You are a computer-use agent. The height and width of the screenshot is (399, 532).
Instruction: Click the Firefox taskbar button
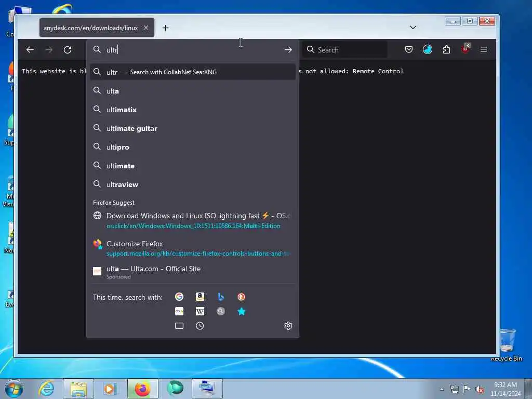click(x=143, y=389)
